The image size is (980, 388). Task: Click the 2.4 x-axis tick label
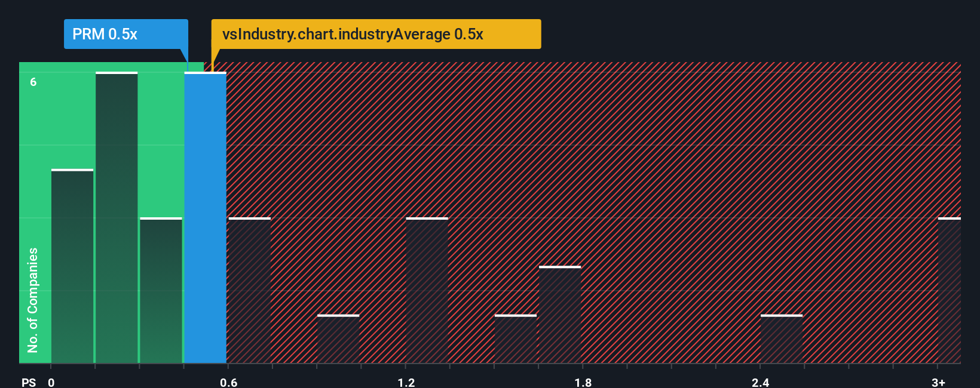(x=761, y=382)
